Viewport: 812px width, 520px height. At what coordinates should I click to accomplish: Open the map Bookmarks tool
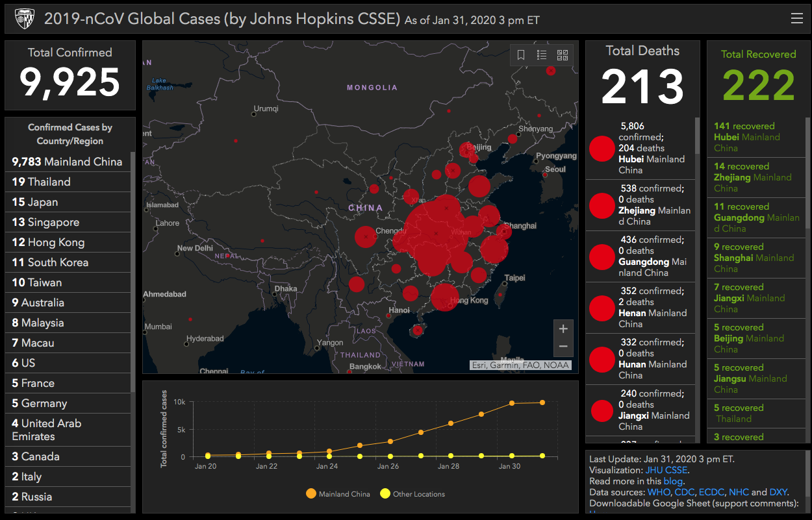[x=521, y=55]
